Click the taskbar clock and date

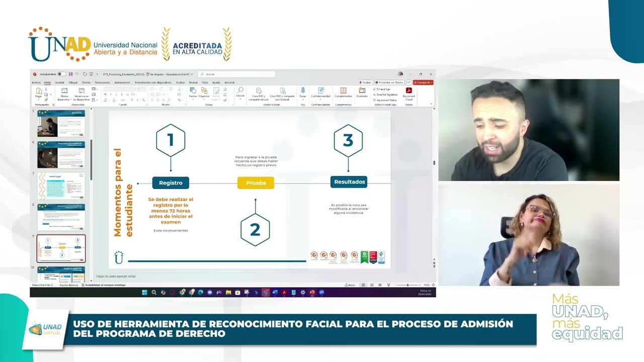tap(426, 292)
